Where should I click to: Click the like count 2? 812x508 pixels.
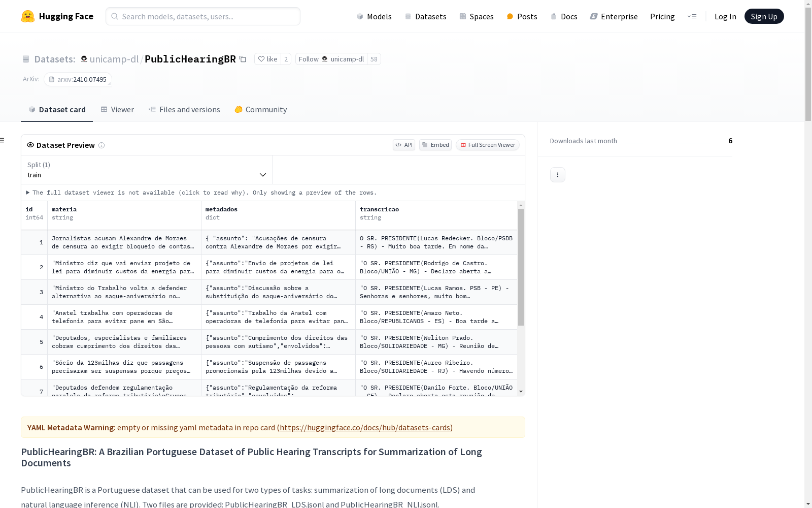(286, 59)
